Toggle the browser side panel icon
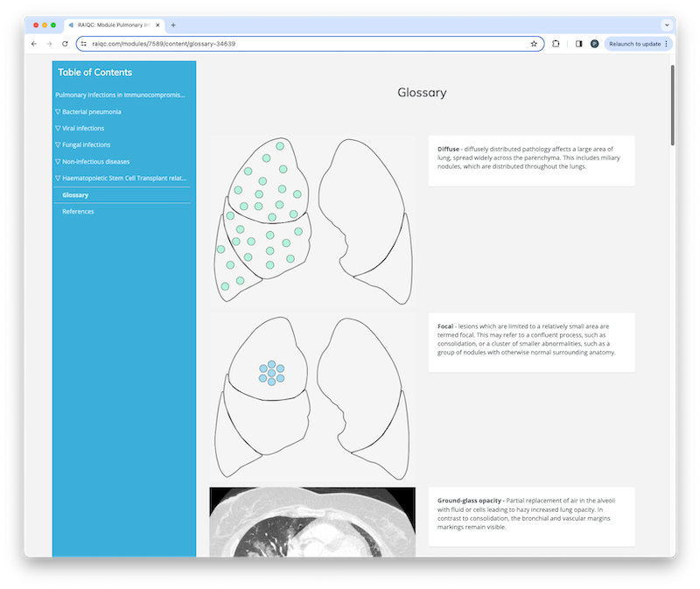Image resolution: width=700 pixels, height=589 pixels. click(x=578, y=44)
